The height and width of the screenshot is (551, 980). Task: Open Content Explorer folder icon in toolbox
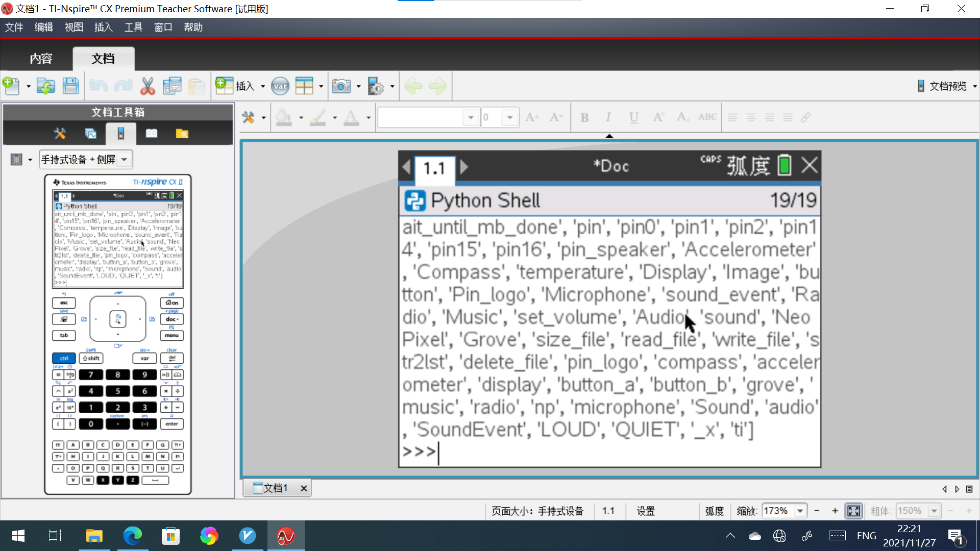pyautogui.click(x=182, y=134)
